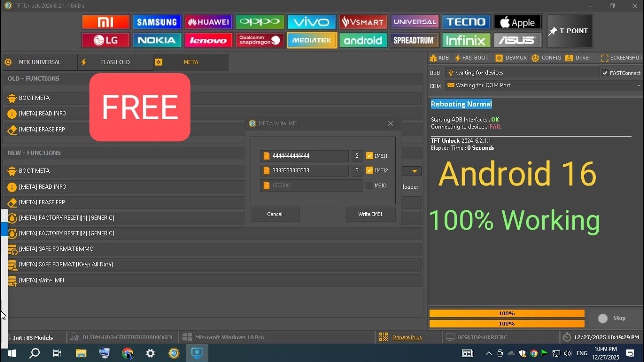Viewport: 644px width, 362px height.
Task: Click the IMEI1 check digit box
Action: (x=357, y=156)
